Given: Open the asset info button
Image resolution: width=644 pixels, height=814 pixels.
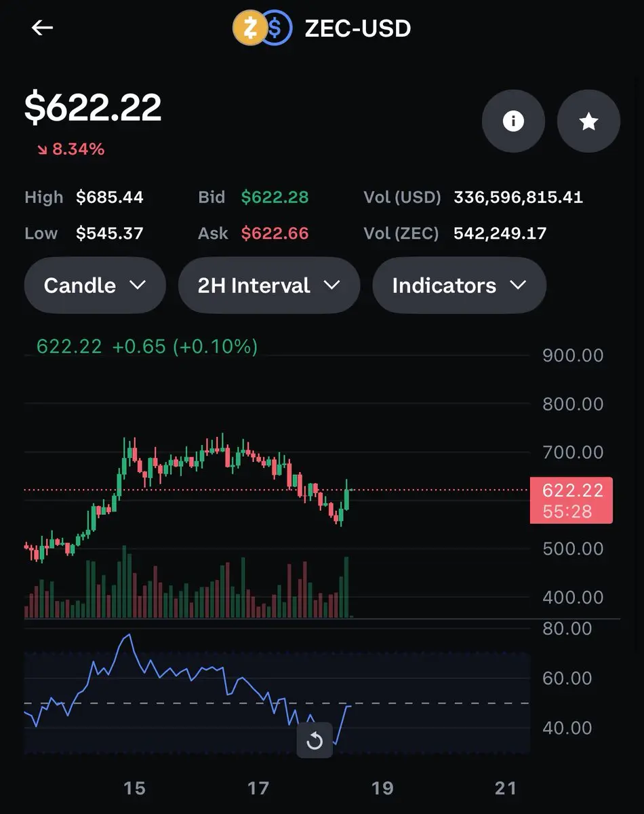Looking at the screenshot, I should pyautogui.click(x=513, y=121).
